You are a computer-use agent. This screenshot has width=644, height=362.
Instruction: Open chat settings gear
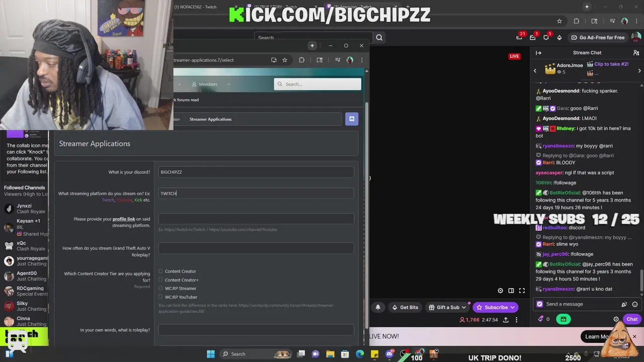point(616,319)
